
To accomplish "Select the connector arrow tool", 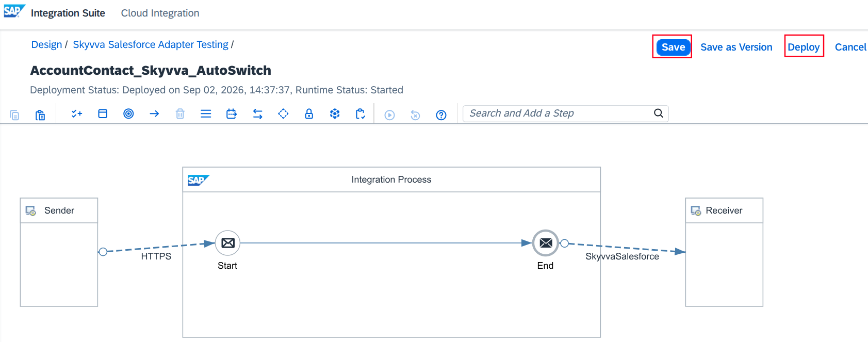I will click(154, 113).
